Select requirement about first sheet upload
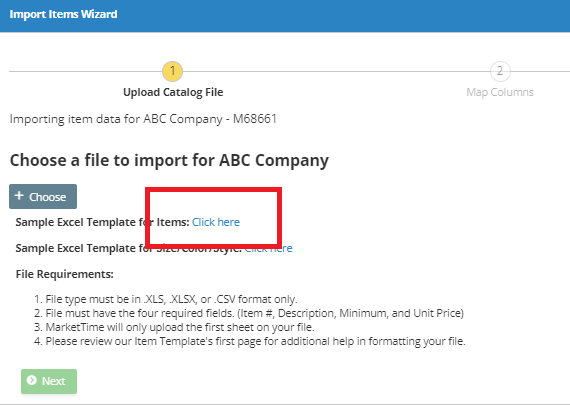 coord(174,327)
